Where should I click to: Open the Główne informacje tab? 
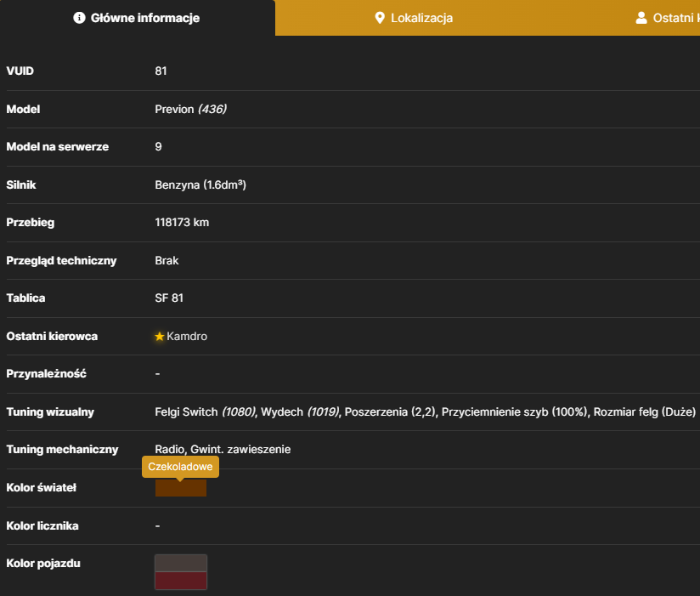[x=138, y=18]
